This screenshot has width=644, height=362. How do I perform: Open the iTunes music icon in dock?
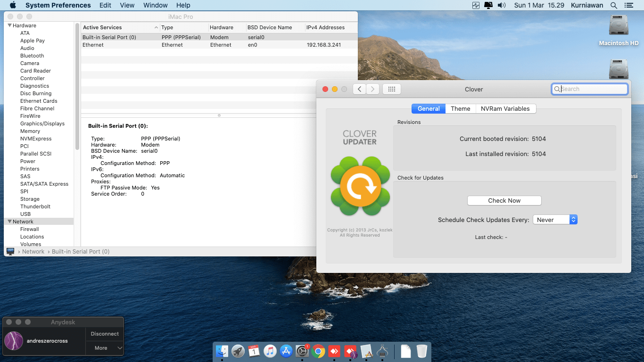click(270, 351)
